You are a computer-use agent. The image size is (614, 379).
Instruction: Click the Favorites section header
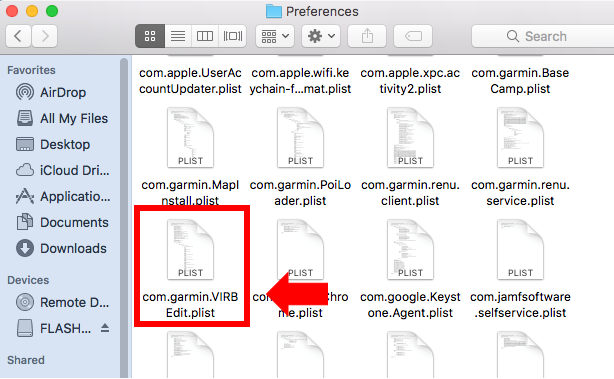(x=31, y=70)
